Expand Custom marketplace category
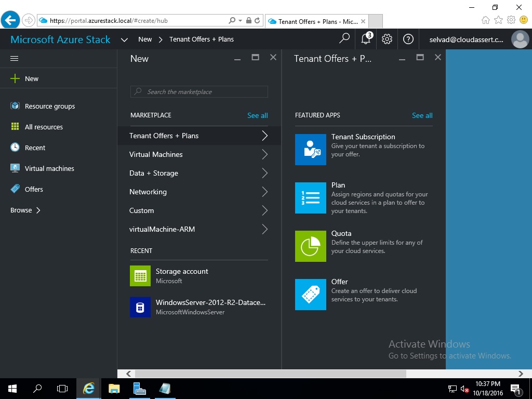This screenshot has height=399, width=532. [x=199, y=210]
